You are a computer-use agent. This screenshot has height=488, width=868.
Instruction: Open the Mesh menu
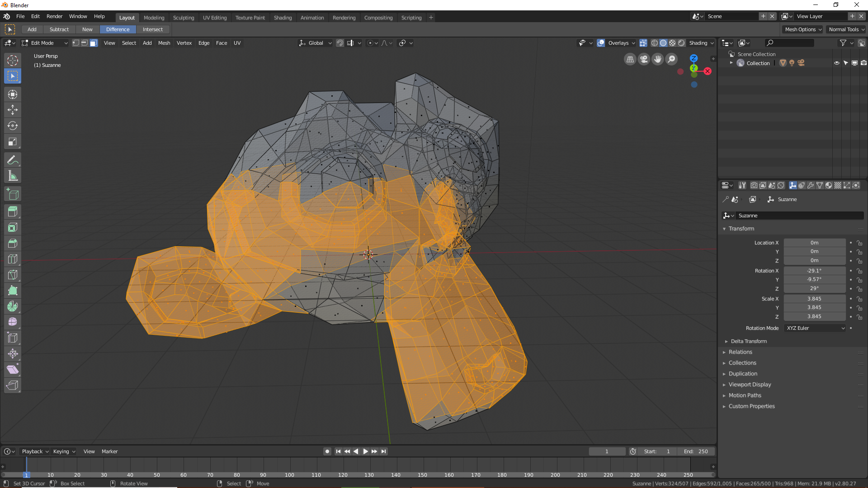click(164, 43)
